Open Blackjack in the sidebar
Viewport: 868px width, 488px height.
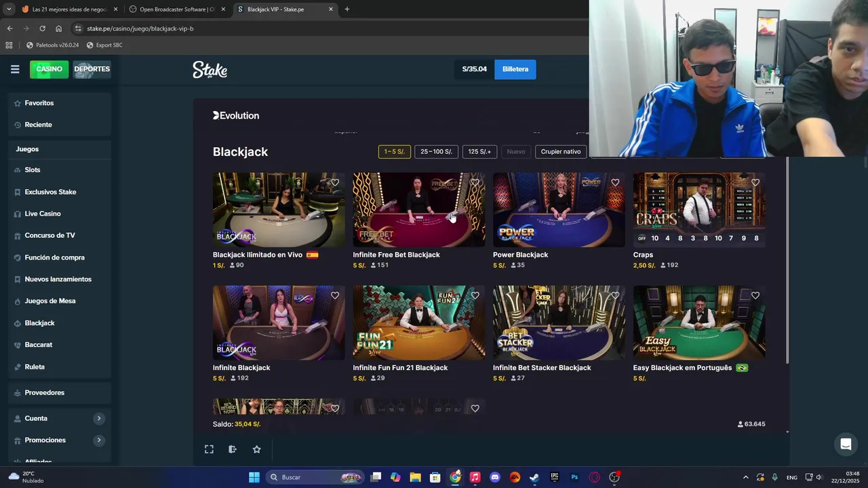click(60, 323)
